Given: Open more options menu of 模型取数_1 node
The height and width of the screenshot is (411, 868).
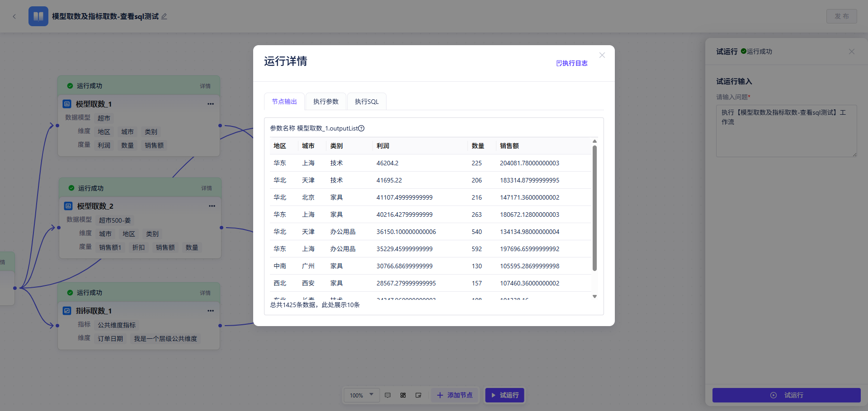Looking at the screenshot, I should (x=211, y=104).
